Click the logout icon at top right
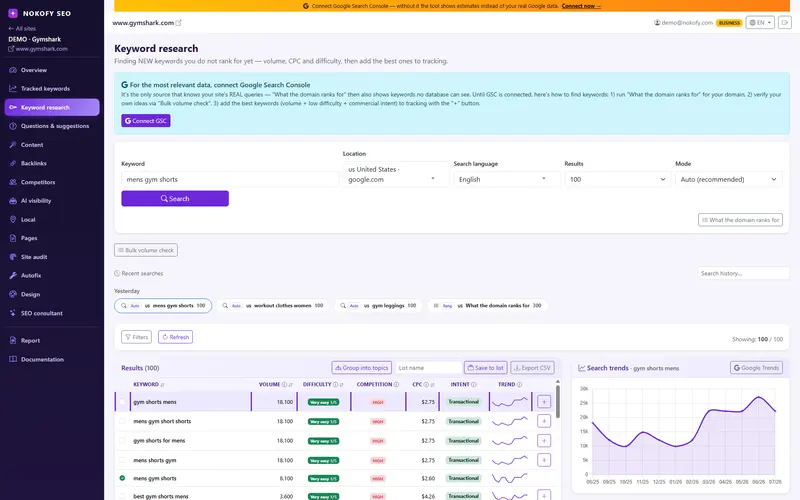Viewport: 800px width, 500px height. tap(785, 22)
